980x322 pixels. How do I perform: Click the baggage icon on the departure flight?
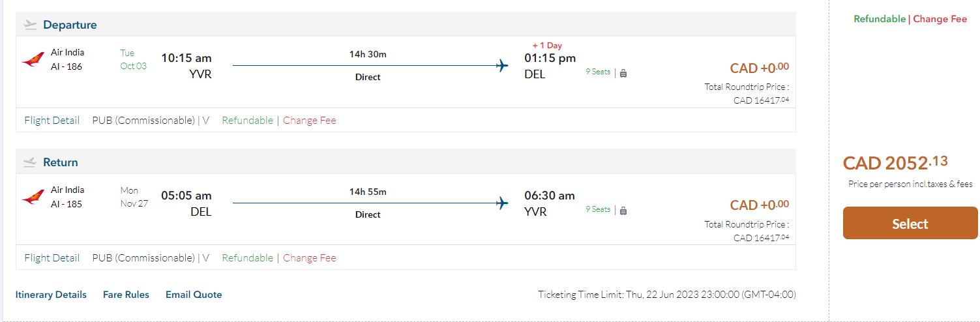pos(623,73)
